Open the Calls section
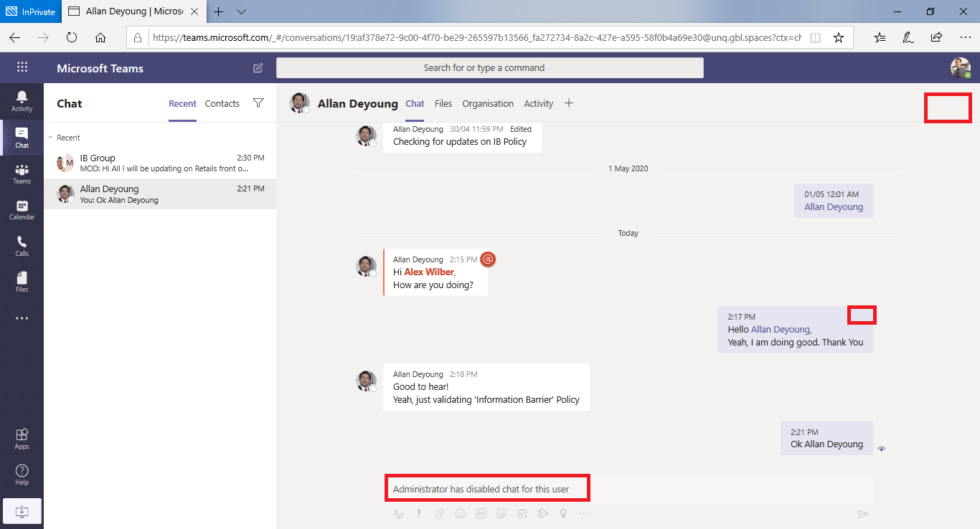The width and height of the screenshot is (980, 529). coord(22,245)
